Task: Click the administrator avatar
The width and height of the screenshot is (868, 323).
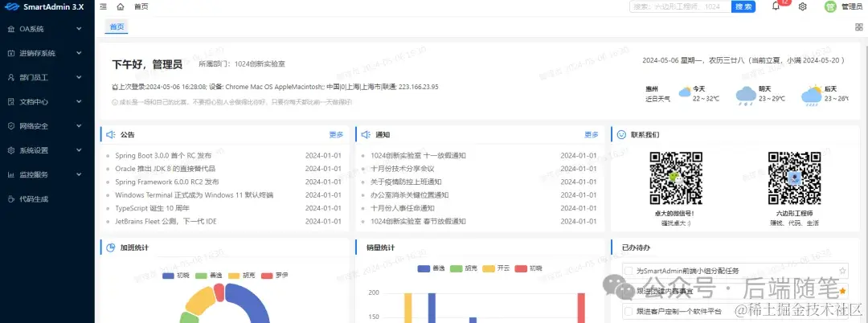Action: [x=830, y=6]
